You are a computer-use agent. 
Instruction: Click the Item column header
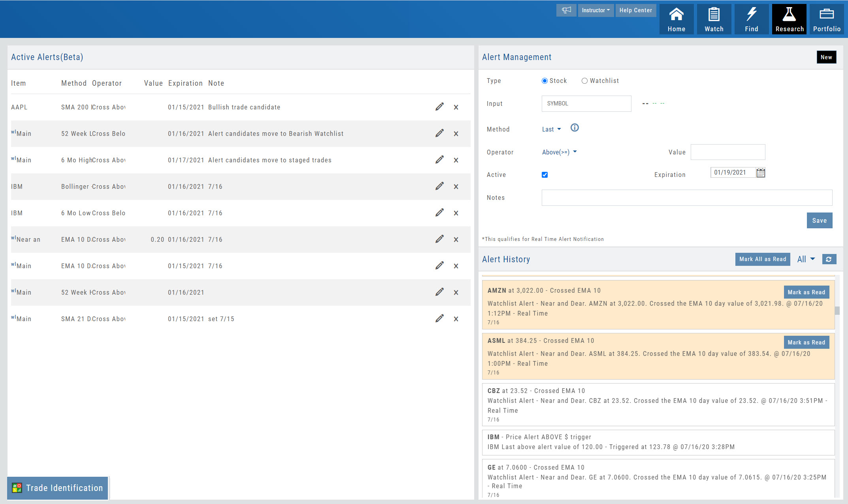(18, 83)
